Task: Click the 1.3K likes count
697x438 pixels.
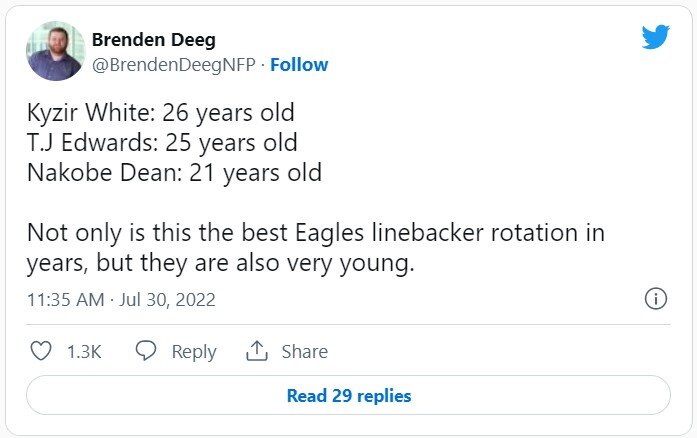Action: point(83,352)
